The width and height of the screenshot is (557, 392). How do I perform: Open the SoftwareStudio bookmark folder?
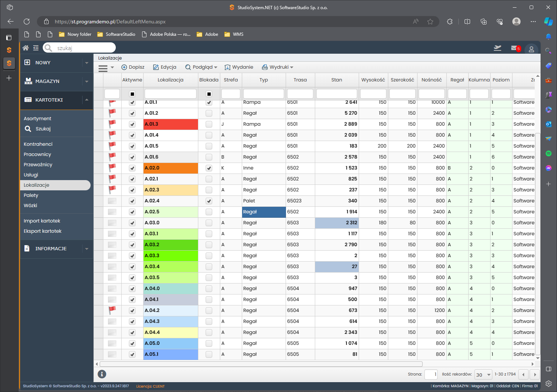pos(116,34)
